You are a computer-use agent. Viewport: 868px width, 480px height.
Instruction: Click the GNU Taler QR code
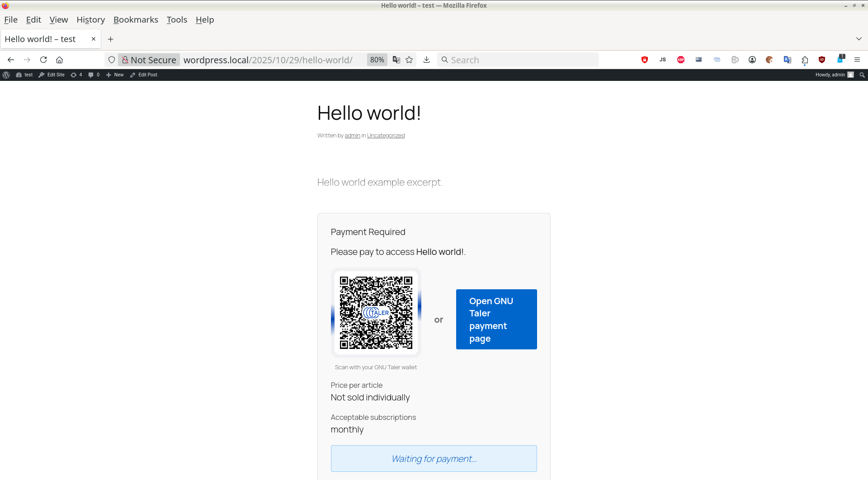tap(376, 313)
